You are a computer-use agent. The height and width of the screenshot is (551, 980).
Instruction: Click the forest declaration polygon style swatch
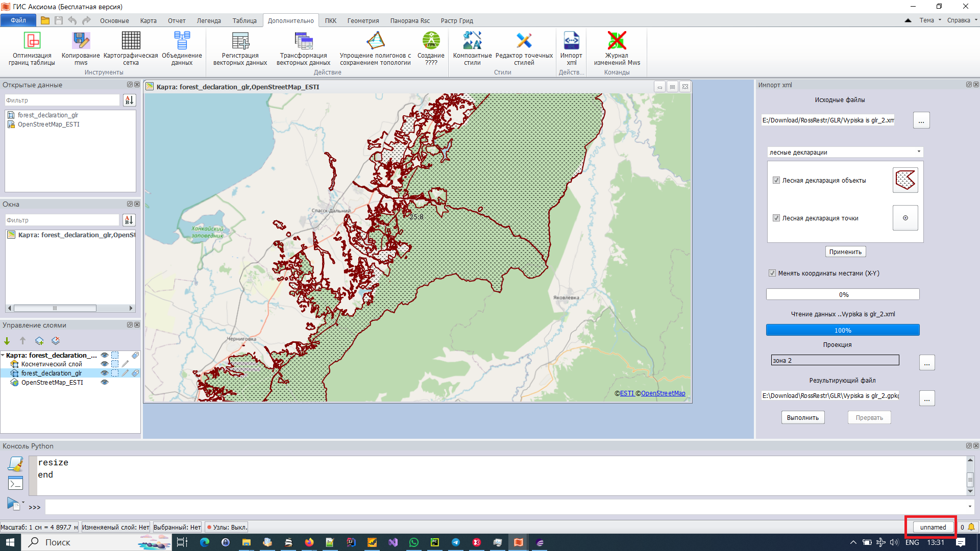[905, 180]
